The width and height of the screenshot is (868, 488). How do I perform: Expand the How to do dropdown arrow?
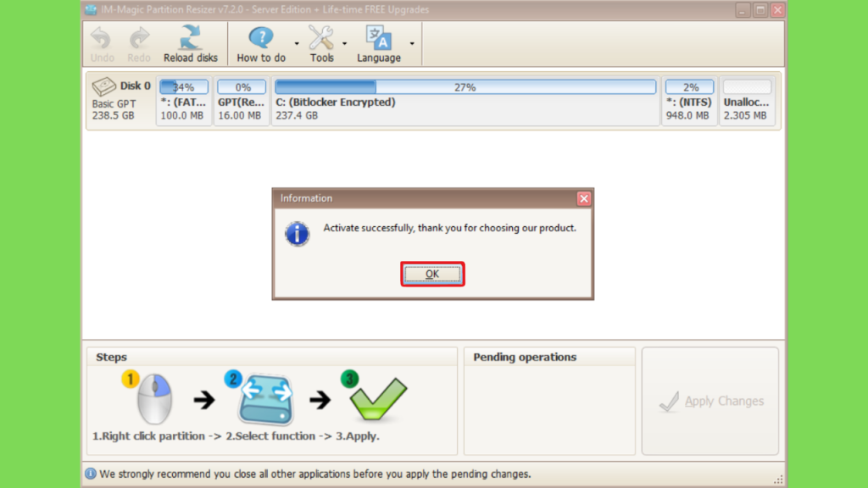297,43
